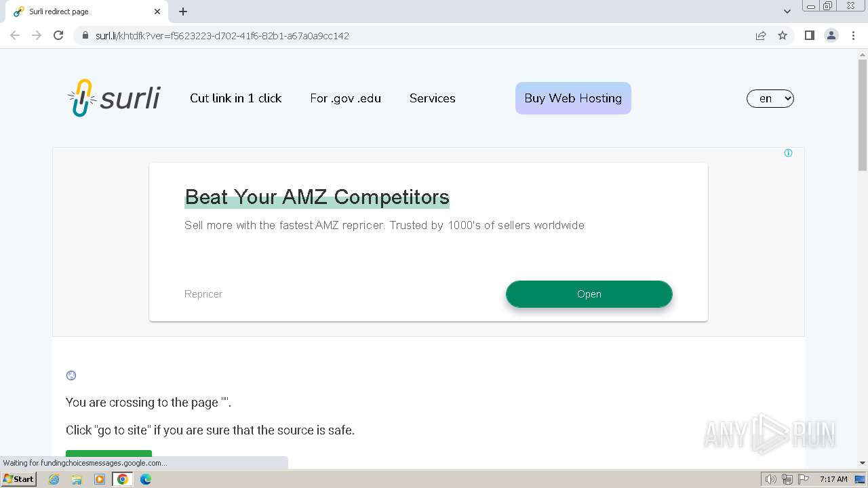Click the Surli logo
The height and width of the screenshot is (488, 868).
click(x=114, y=98)
